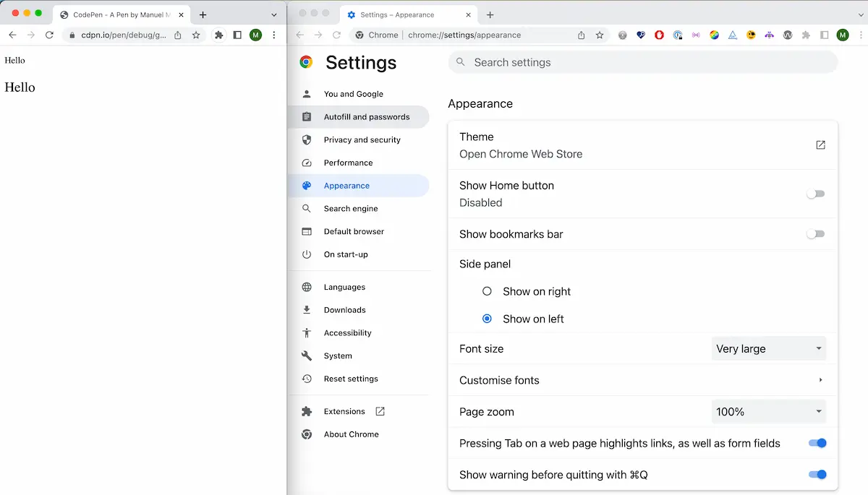Screen dimensions: 868x495
Task: Close the Settings – Appearance tab
Action: point(468,14)
